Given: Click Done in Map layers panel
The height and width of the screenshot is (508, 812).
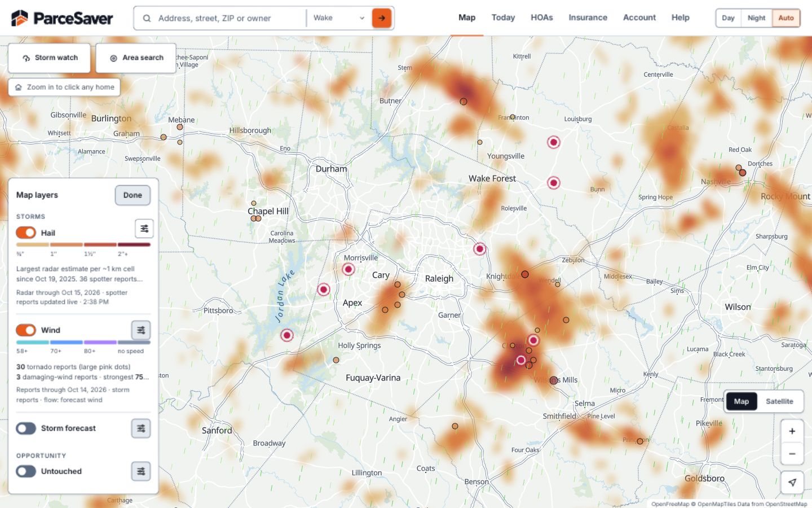Looking at the screenshot, I should tap(133, 195).
